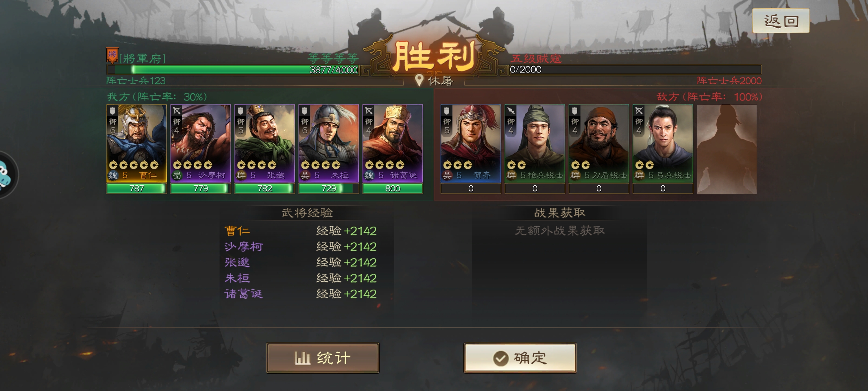View enemy 刀盾锐士 card

(599, 149)
